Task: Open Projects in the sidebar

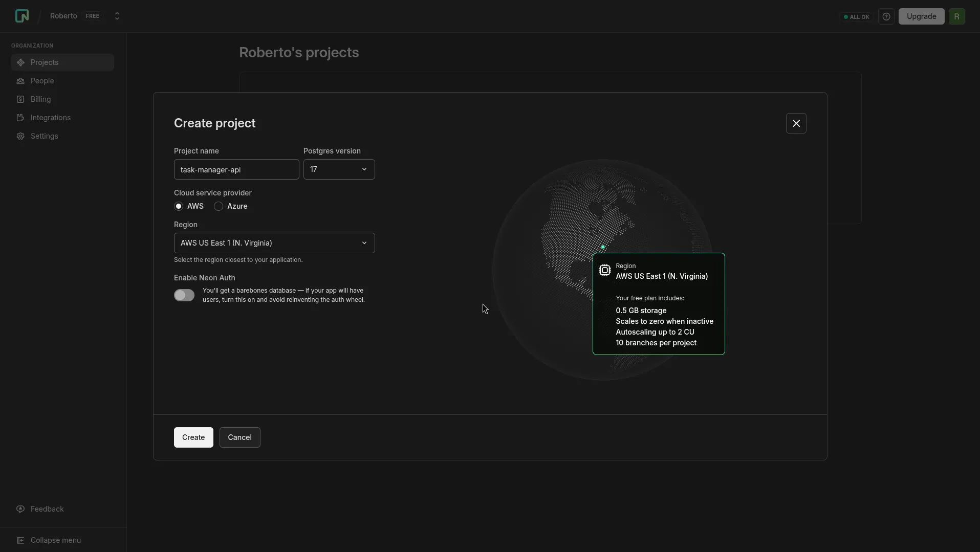Action: [x=45, y=62]
